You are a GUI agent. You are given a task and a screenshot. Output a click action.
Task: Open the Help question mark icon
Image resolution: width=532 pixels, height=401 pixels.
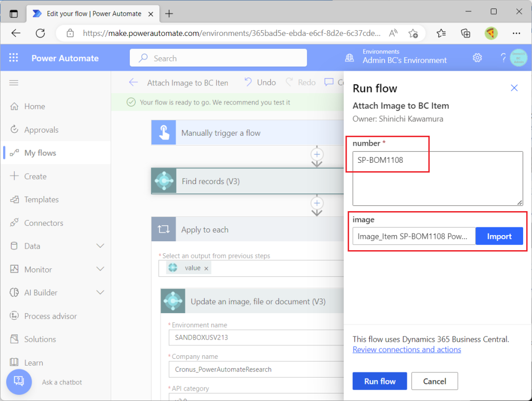[x=503, y=58]
